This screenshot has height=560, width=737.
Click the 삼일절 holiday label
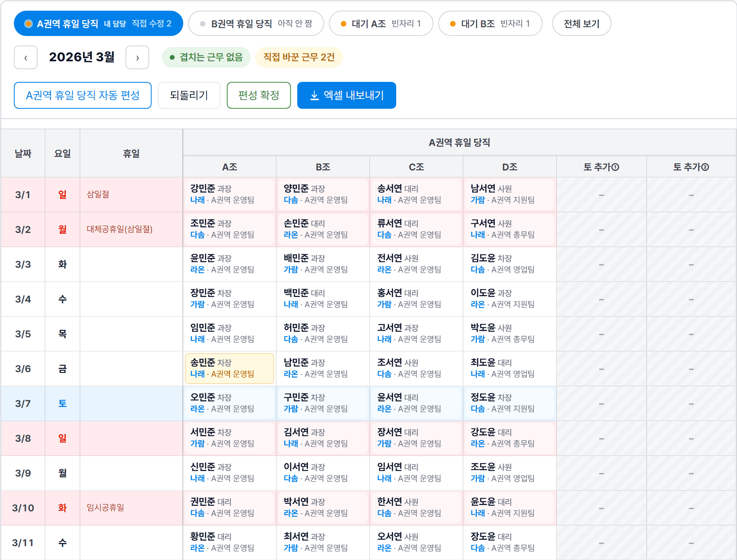[x=98, y=194]
